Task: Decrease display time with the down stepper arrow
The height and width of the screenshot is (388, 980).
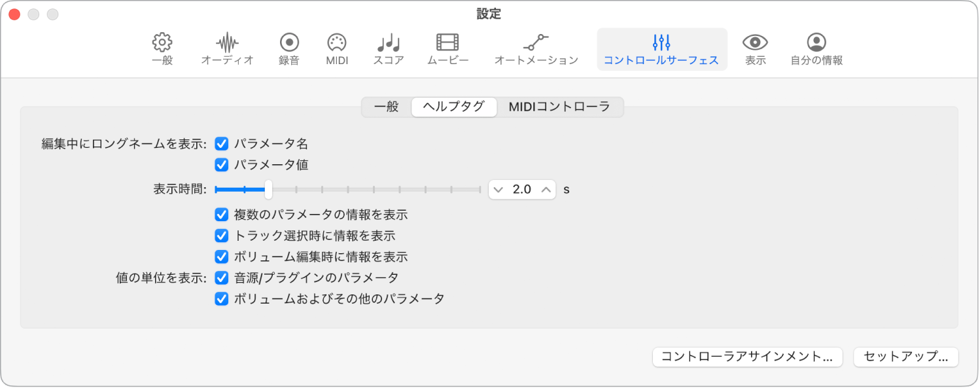Action: click(x=499, y=190)
